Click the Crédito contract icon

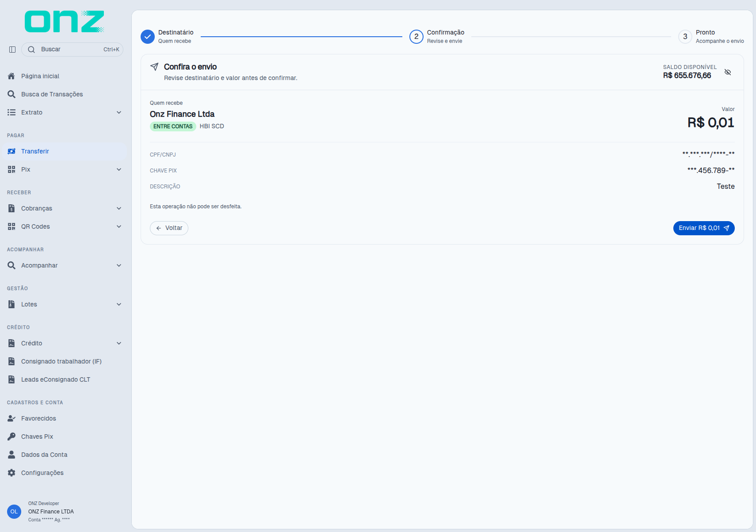(x=11, y=343)
